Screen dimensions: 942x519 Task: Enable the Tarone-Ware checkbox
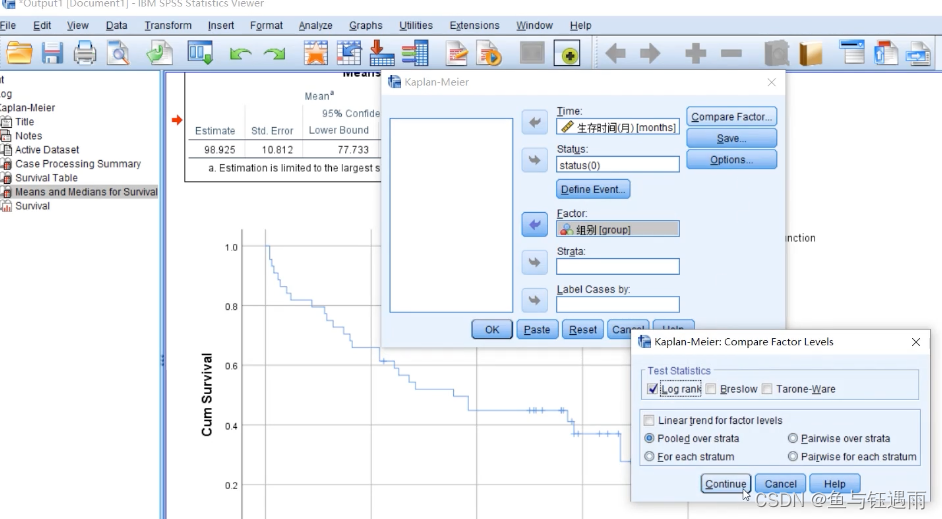[767, 389]
